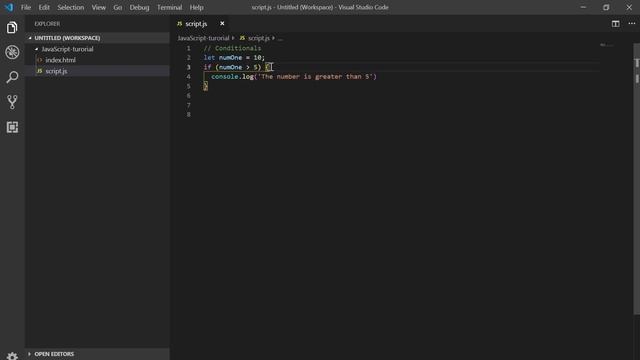
Task: Split the editor to the right
Action: point(615,24)
